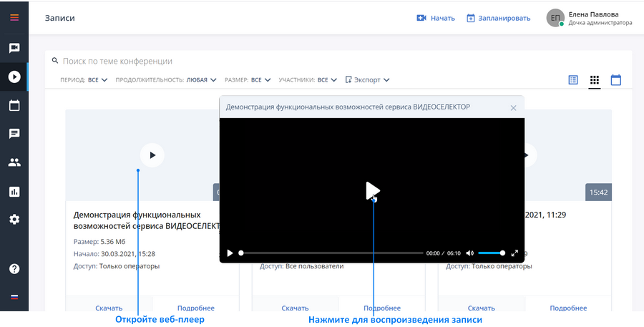
Task: Click the ЕП user avatar
Action: coord(555,18)
